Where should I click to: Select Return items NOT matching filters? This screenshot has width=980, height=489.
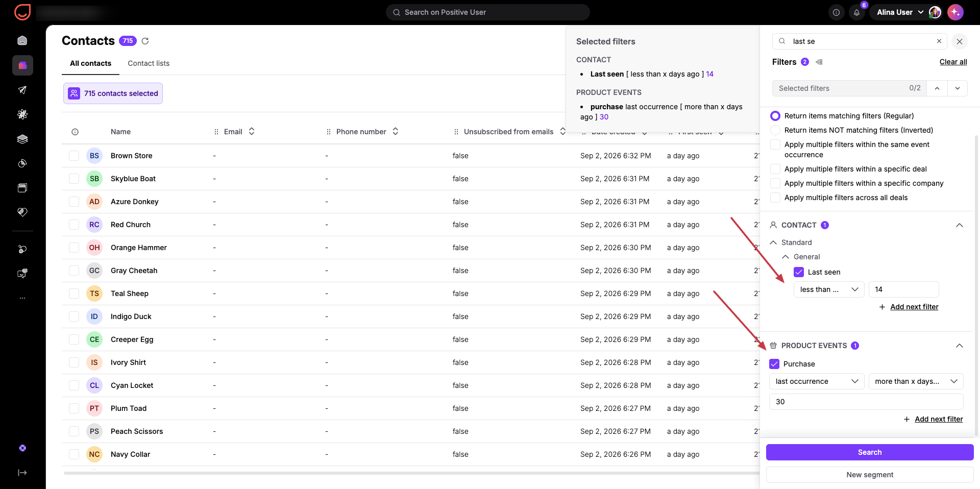[x=775, y=130]
